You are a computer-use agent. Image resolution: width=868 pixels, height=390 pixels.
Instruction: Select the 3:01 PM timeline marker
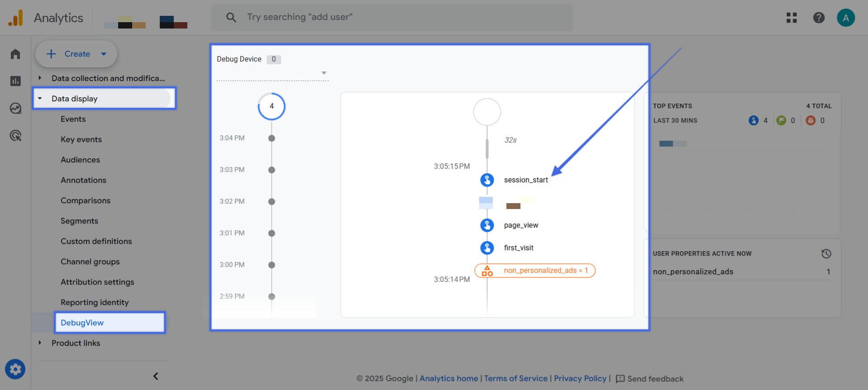click(x=272, y=233)
